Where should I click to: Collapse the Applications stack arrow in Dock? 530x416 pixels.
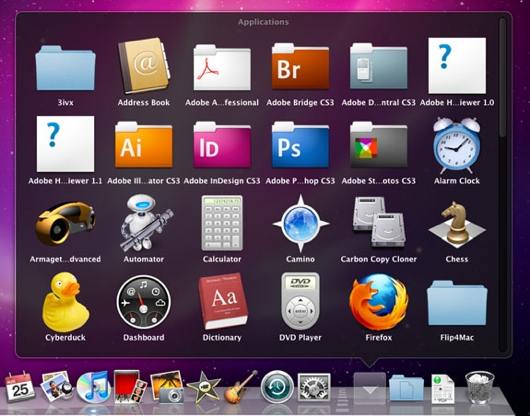click(369, 388)
